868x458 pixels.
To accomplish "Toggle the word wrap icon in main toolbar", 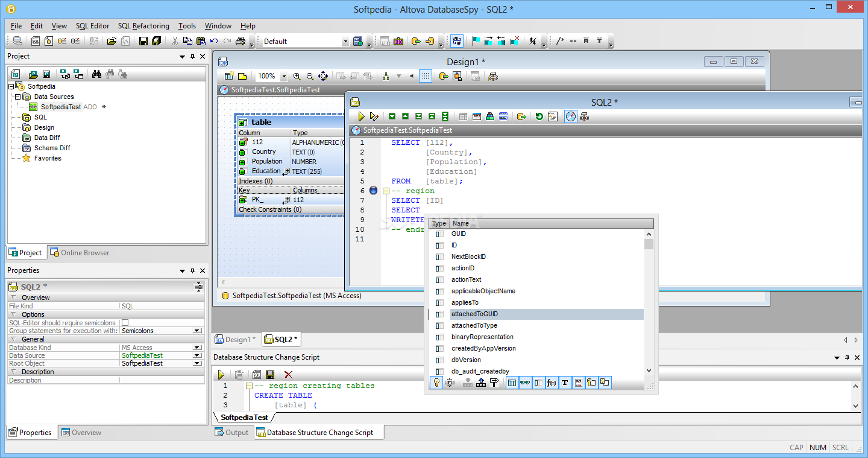I will [x=457, y=41].
